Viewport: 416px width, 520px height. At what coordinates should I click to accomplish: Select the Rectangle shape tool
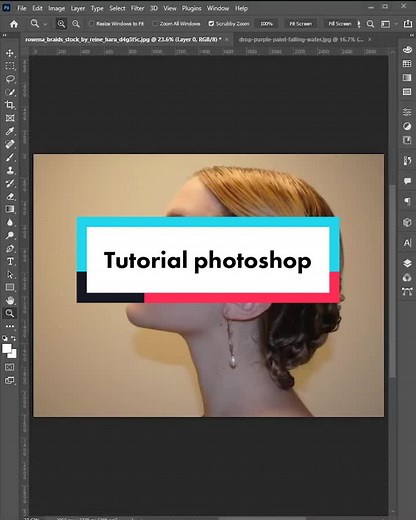point(10,287)
